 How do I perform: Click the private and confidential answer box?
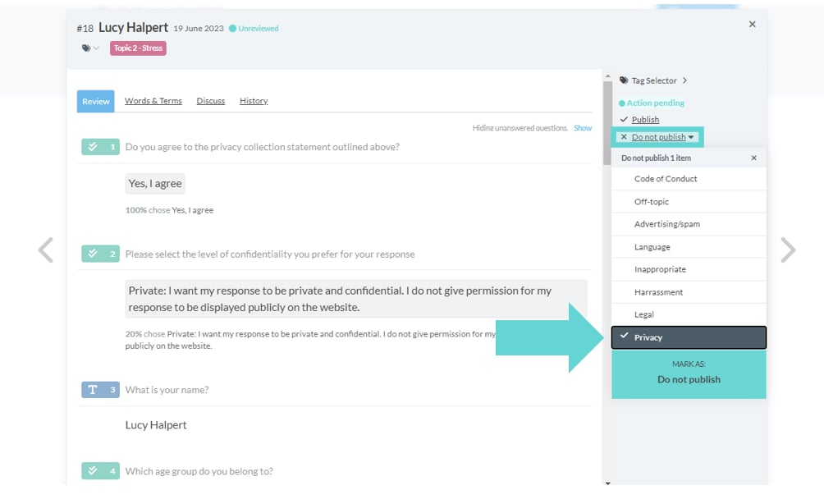[x=355, y=299]
